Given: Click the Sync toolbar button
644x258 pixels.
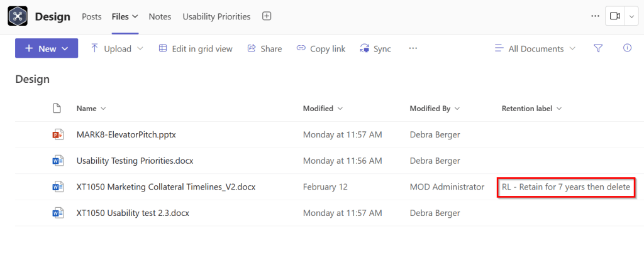Looking at the screenshot, I should coord(375,48).
